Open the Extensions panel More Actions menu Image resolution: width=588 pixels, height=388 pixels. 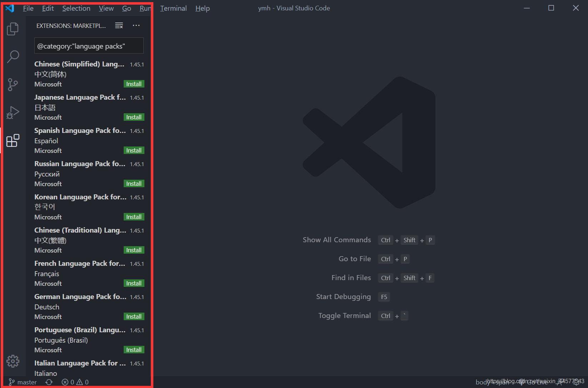(136, 25)
